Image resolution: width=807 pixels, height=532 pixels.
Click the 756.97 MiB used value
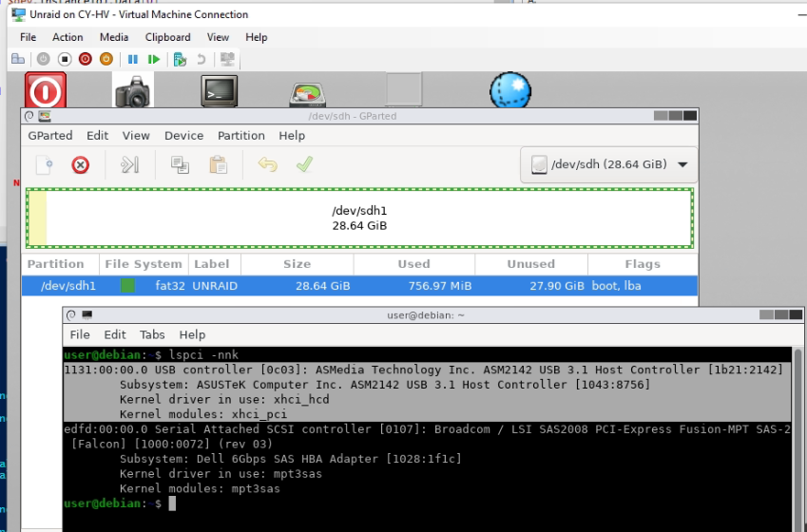[440, 286]
